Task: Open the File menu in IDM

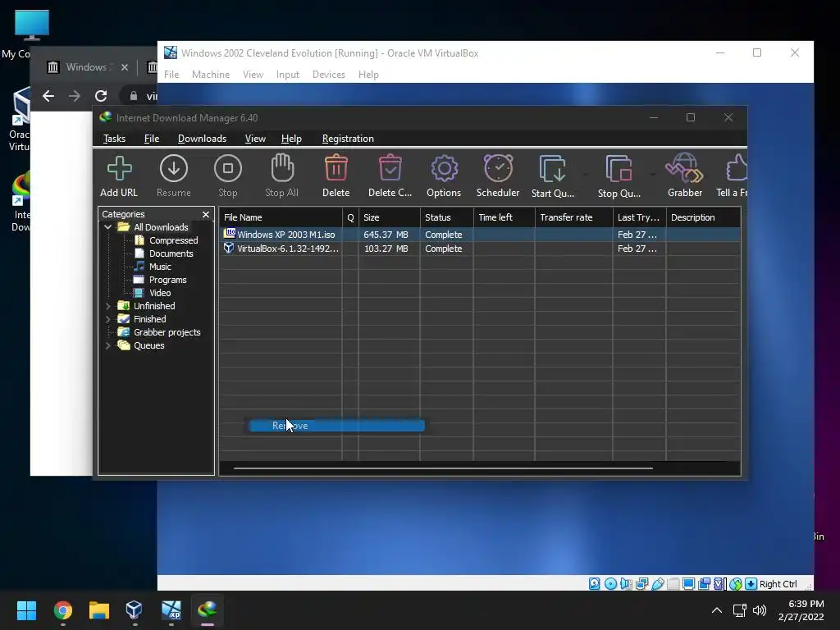Action: pos(152,139)
